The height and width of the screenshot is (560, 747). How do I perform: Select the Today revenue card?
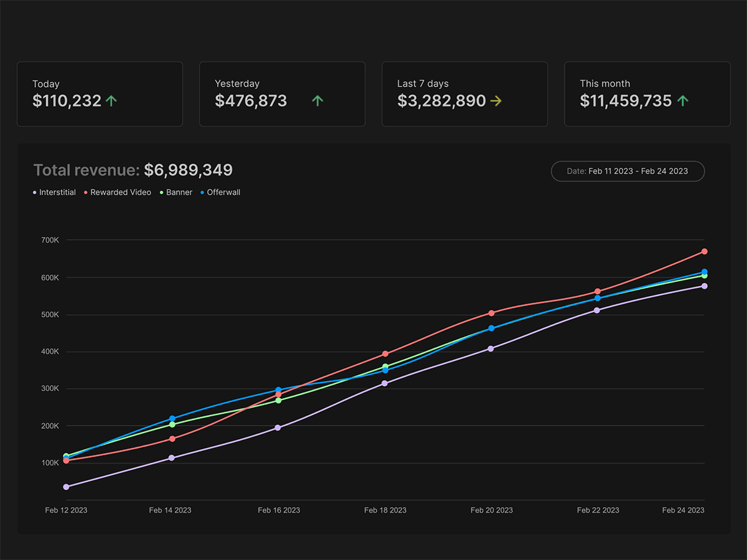click(x=100, y=94)
